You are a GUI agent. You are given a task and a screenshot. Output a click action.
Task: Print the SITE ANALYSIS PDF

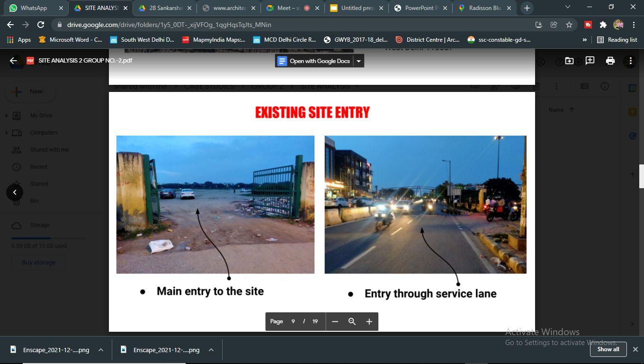coord(610,61)
